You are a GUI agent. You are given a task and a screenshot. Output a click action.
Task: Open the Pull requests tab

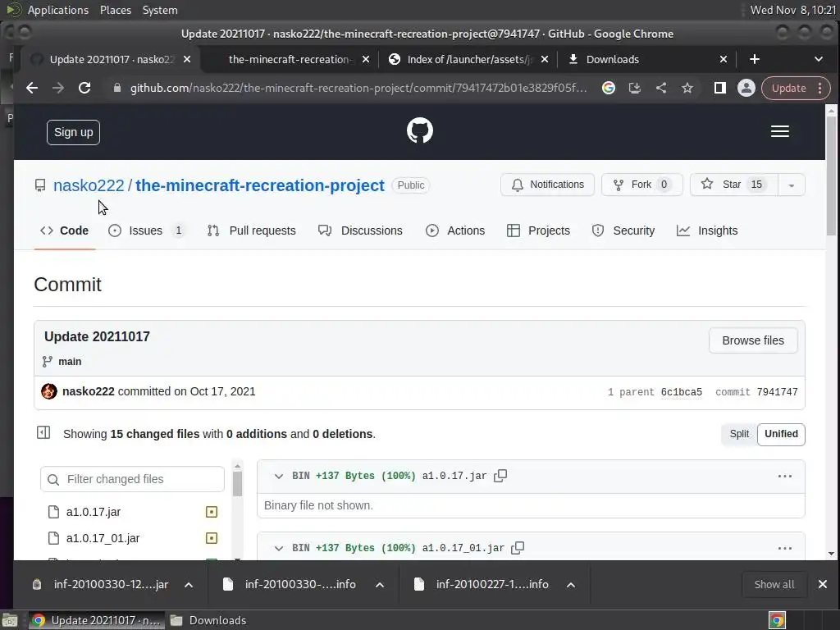[251, 231]
